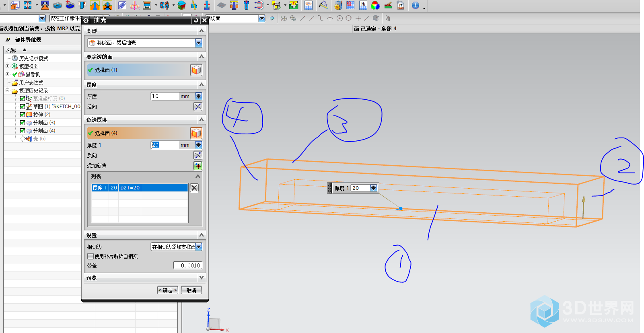
Task: Click the RGB color circles icon
Action: click(x=375, y=5)
